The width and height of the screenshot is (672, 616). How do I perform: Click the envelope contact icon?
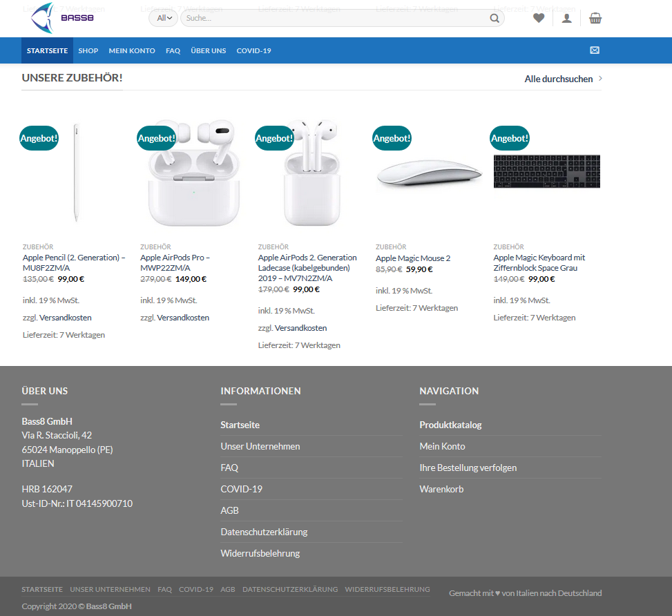tap(595, 50)
